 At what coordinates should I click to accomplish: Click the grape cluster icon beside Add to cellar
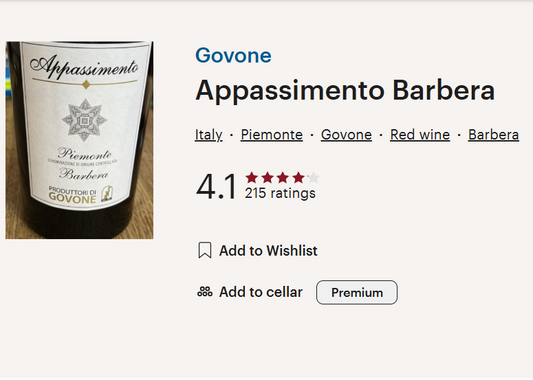click(205, 292)
